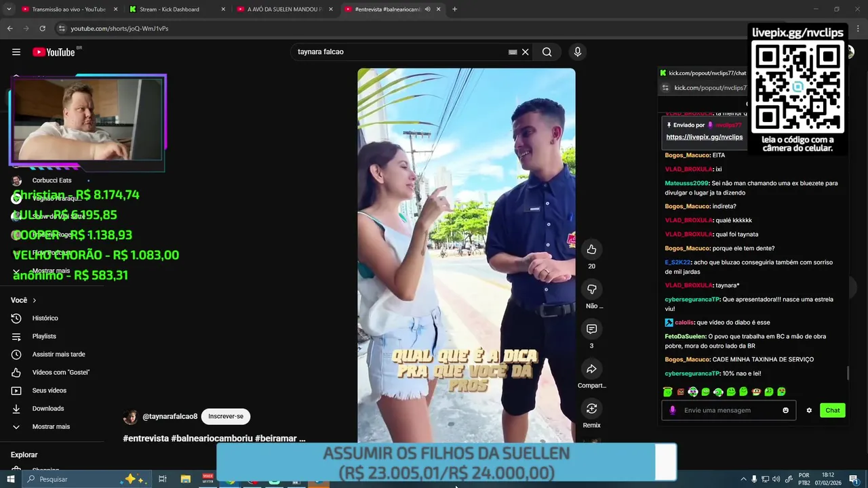Open volume control in system tray
Image resolution: width=868 pixels, height=488 pixels.
(x=776, y=479)
